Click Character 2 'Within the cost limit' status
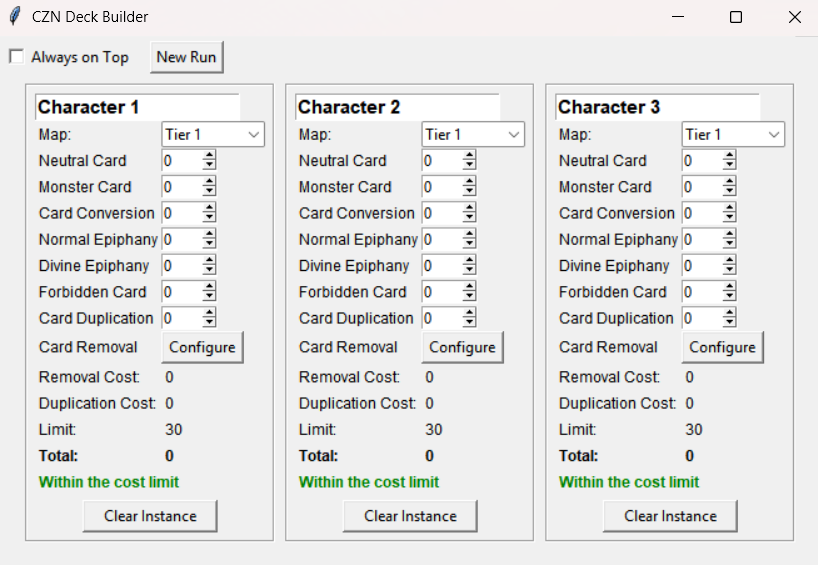The width and height of the screenshot is (818, 565). 369,482
